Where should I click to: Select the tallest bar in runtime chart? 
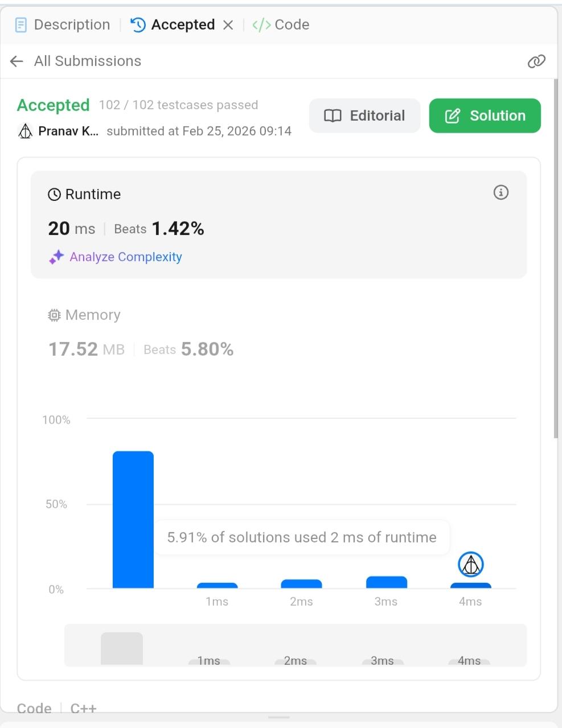[133, 520]
